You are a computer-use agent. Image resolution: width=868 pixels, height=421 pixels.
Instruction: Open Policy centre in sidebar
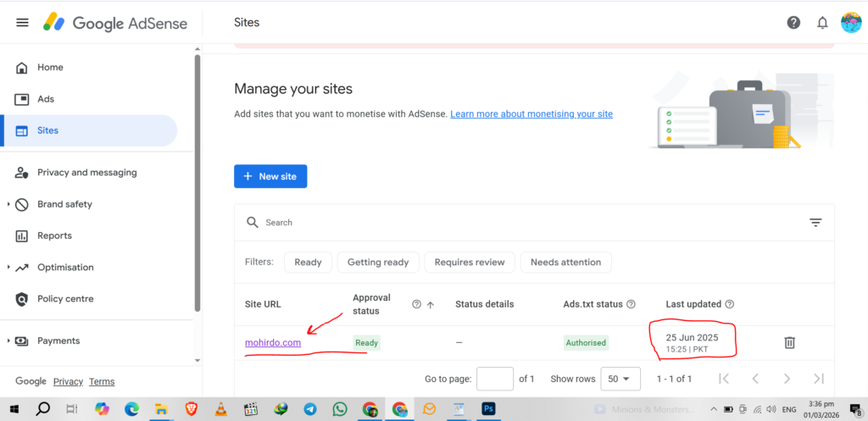point(65,299)
